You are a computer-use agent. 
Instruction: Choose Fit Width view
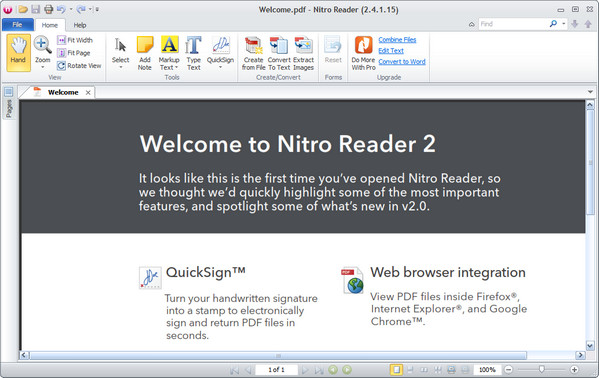(x=75, y=40)
